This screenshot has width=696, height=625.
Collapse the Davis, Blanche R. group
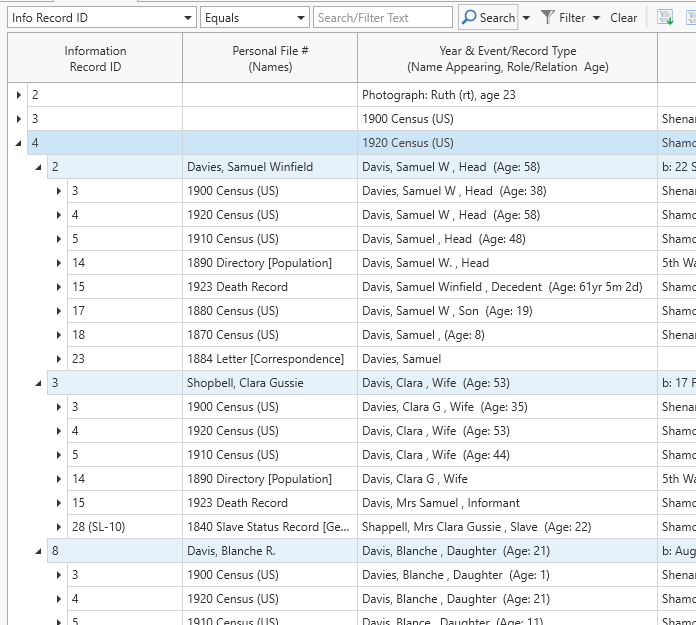pos(39,551)
